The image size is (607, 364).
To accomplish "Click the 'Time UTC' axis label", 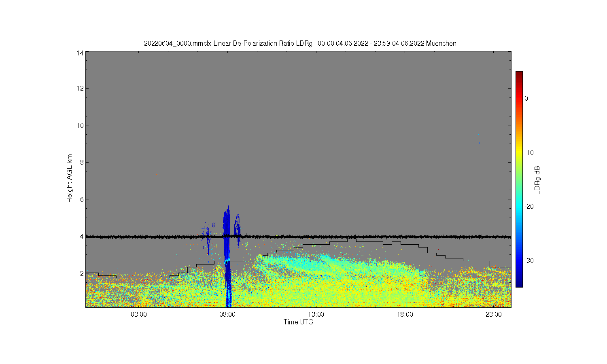I will [298, 322].
